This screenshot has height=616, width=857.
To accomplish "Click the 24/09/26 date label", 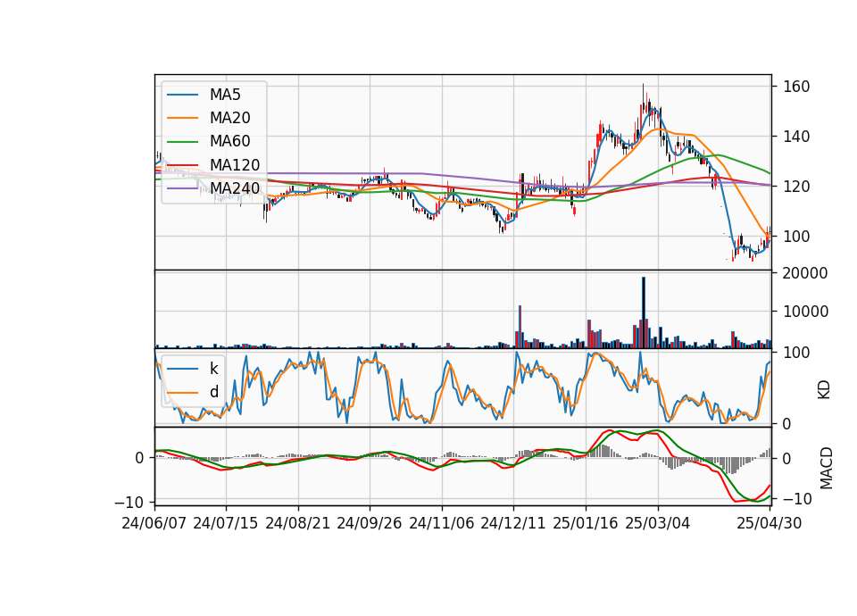I will tap(370, 523).
